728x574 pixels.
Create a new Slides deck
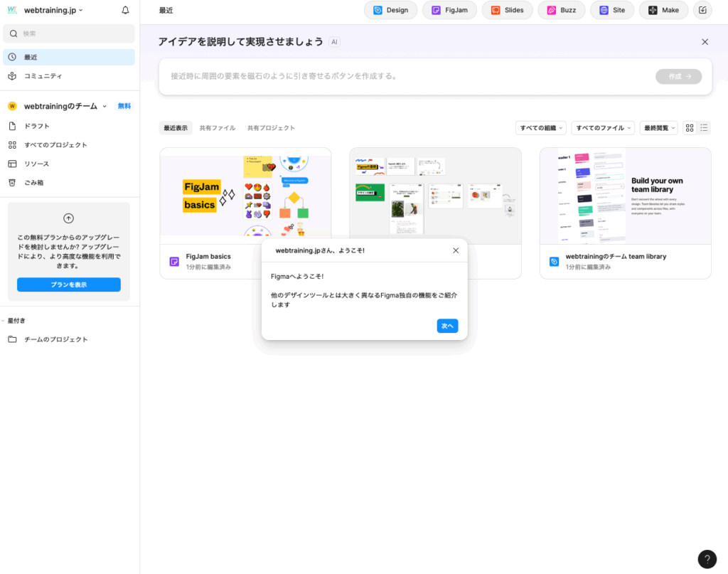[507, 10]
